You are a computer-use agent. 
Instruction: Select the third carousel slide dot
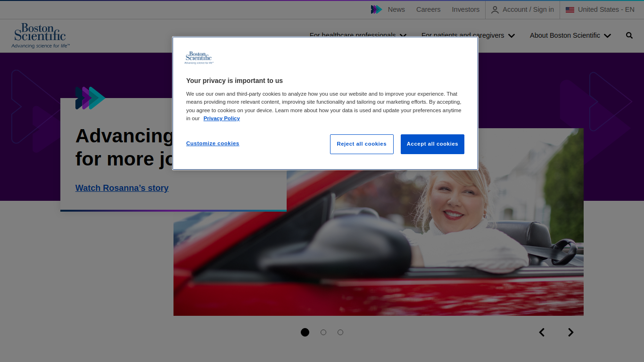tap(340, 332)
